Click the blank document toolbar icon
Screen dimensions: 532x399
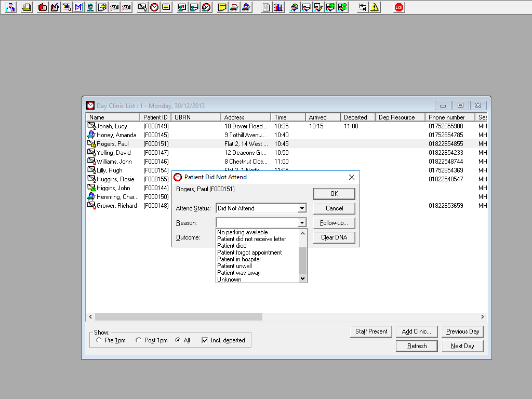tap(267, 7)
